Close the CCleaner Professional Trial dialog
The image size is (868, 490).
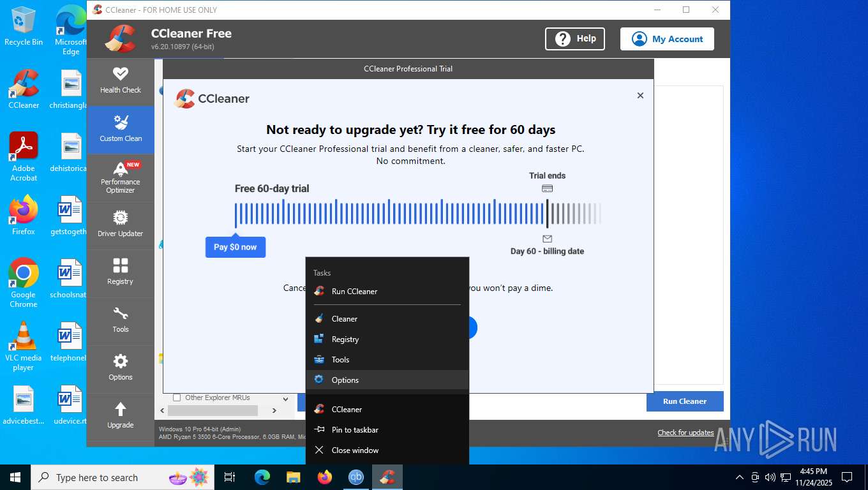[x=640, y=96]
